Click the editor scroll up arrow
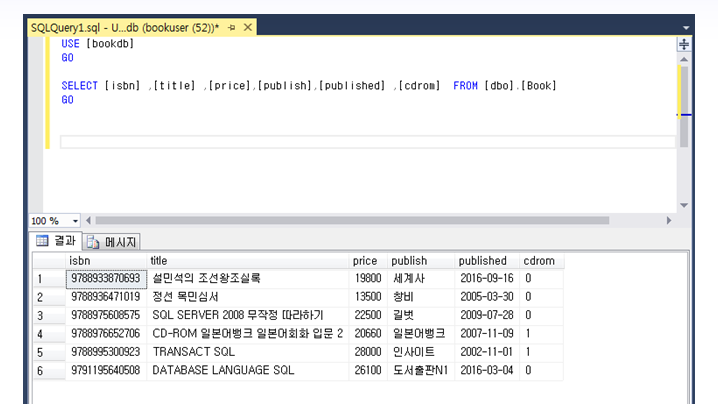Image resolution: width=718 pixels, height=416 pixels. click(x=684, y=59)
